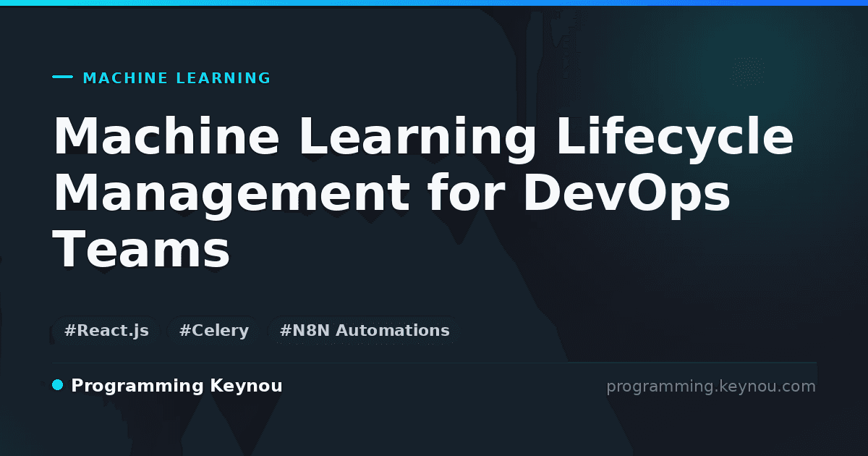Screen dimensions: 868x456
Task: Open the programming.keynou.com link
Action: 711,387
